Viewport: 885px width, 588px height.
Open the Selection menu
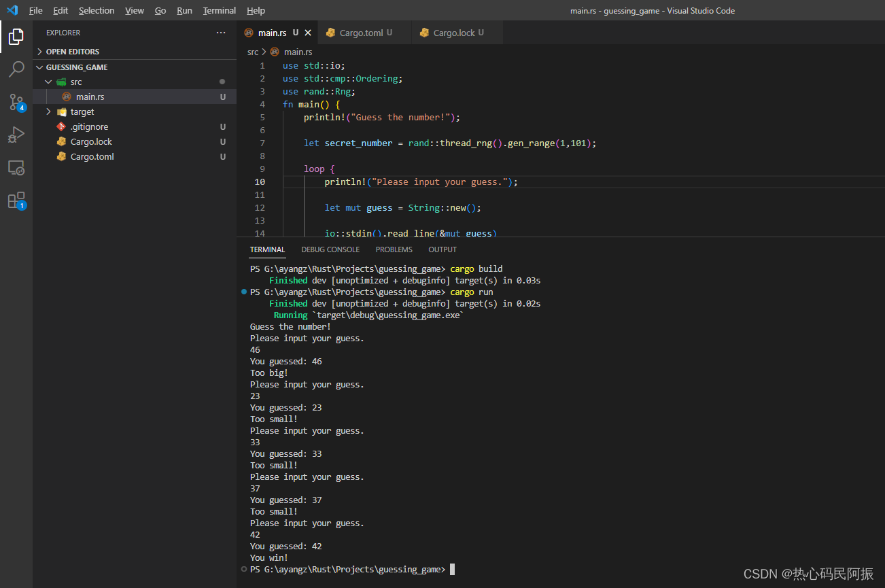(x=97, y=10)
